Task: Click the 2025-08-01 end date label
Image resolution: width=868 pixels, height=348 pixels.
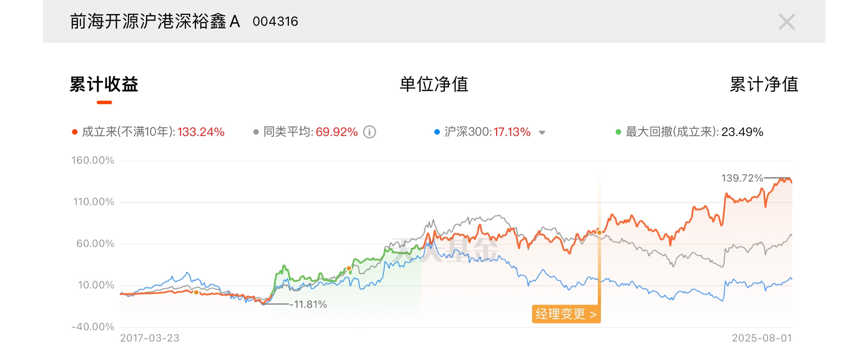Action: [762, 338]
